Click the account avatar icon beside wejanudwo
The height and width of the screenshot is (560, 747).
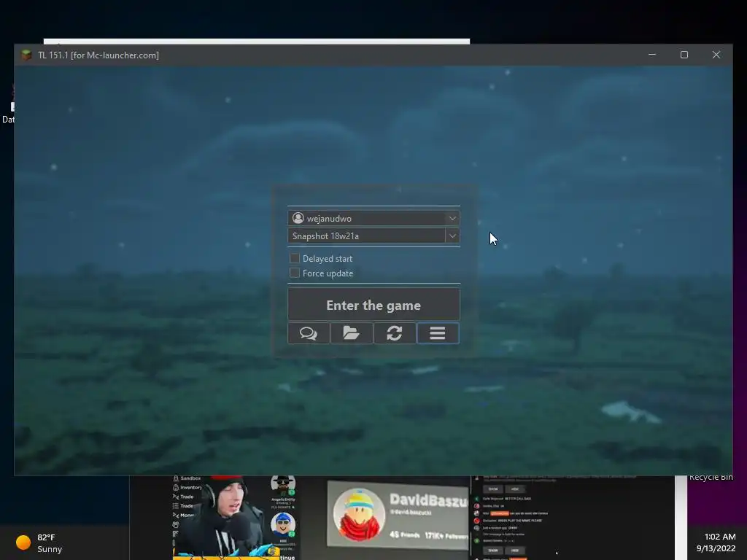click(x=298, y=218)
